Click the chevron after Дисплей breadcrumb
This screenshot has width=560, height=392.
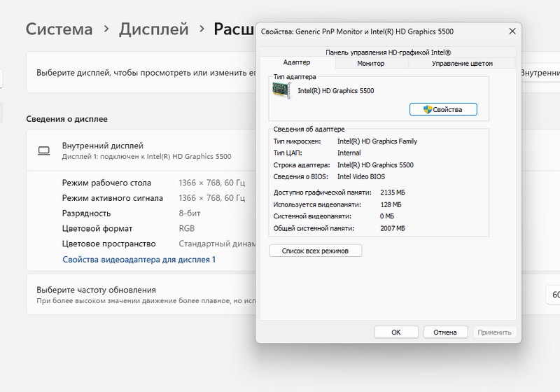pyautogui.click(x=202, y=29)
